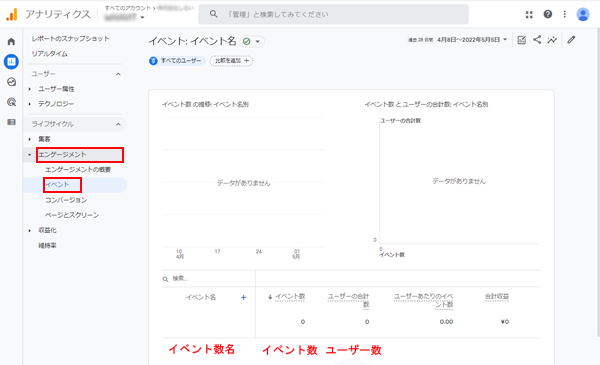Click the ¥0 total revenue value

505,322
